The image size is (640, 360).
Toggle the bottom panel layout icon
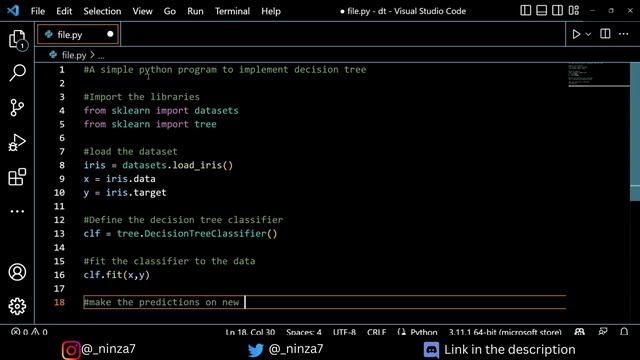[x=542, y=11]
